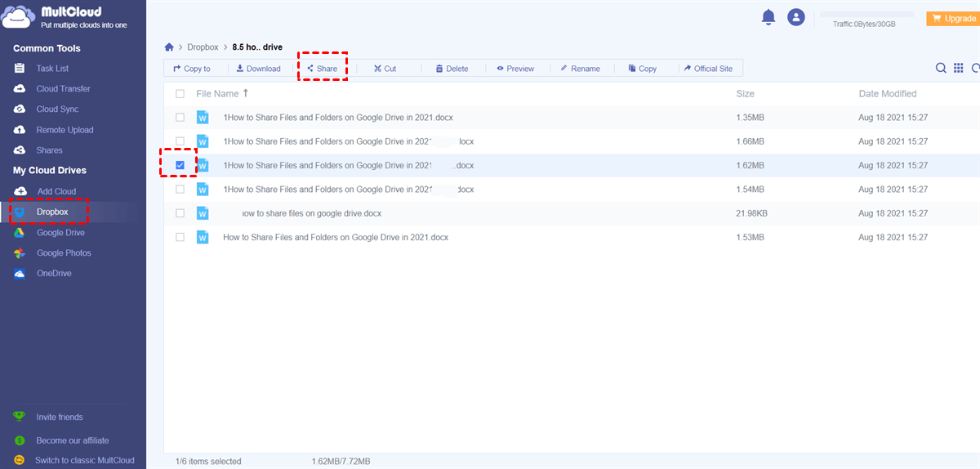Click the Copy toolbar button

(643, 69)
